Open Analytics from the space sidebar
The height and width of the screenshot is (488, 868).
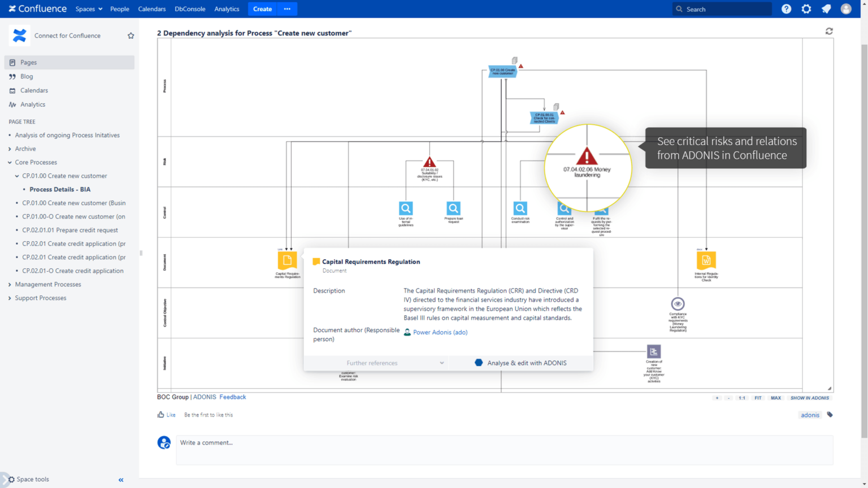pos(32,104)
